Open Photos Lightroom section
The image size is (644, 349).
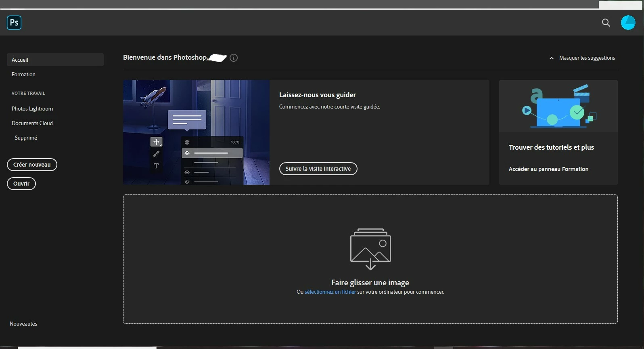(x=32, y=109)
